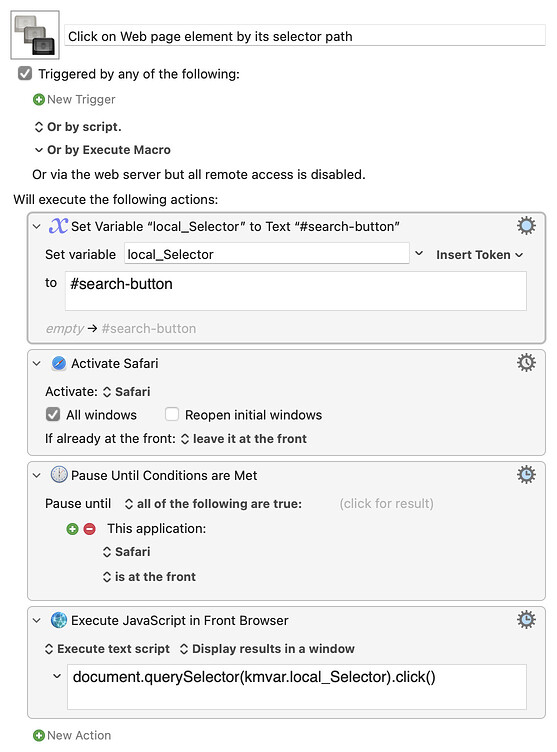The width and height of the screenshot is (557, 752).
Task: Open the Insert Token menu
Action: [x=479, y=255]
